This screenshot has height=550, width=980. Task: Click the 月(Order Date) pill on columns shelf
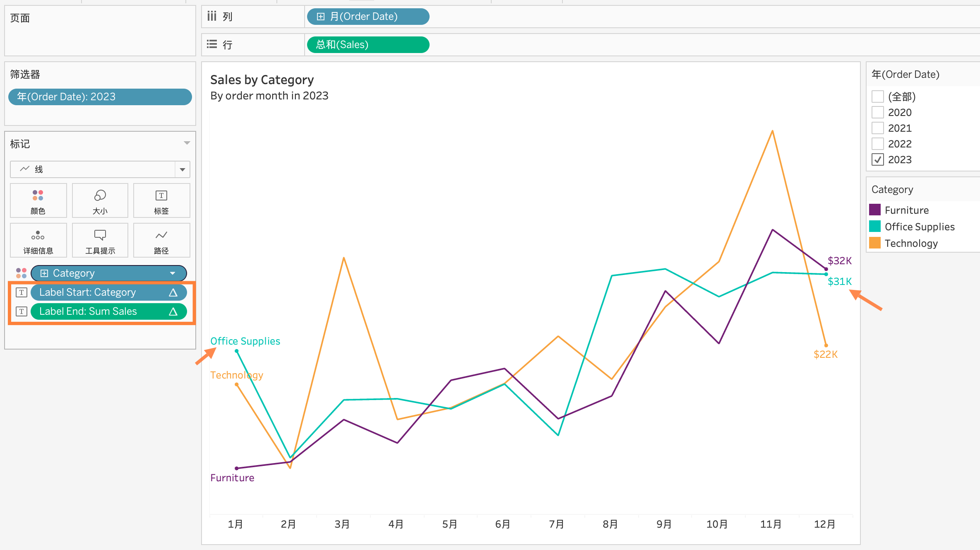click(x=367, y=17)
